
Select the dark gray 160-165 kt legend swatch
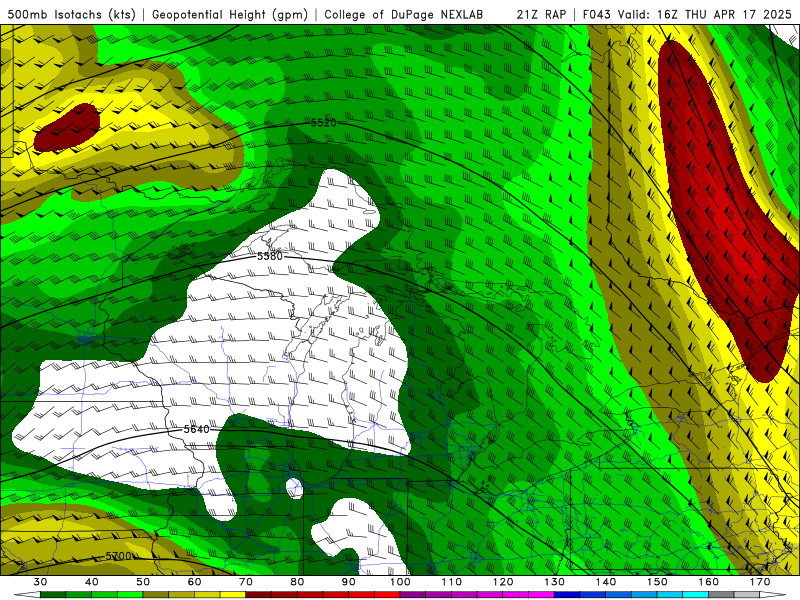pos(721,595)
